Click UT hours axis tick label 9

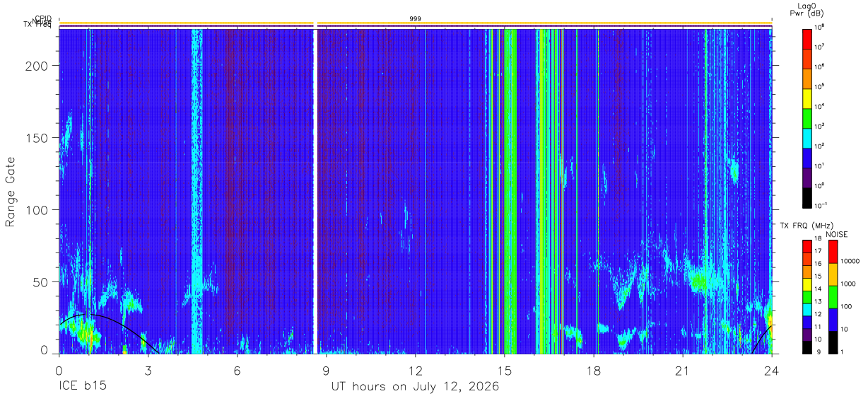tap(326, 371)
